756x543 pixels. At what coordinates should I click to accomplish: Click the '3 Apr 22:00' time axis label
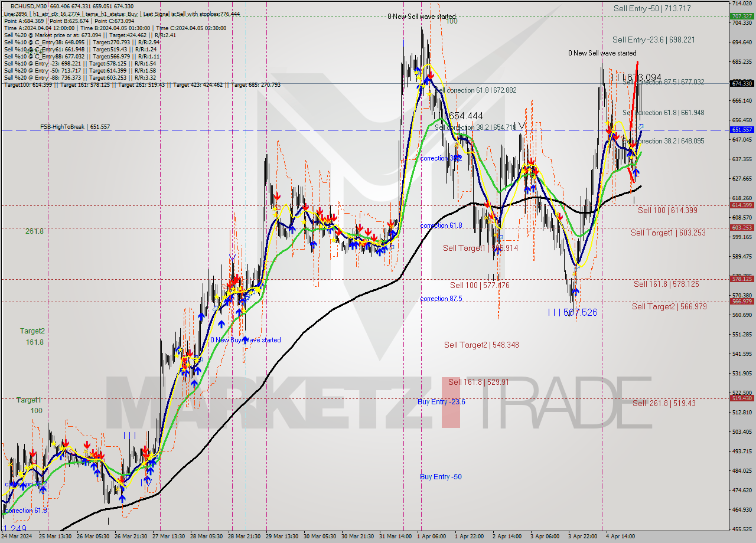click(583, 537)
